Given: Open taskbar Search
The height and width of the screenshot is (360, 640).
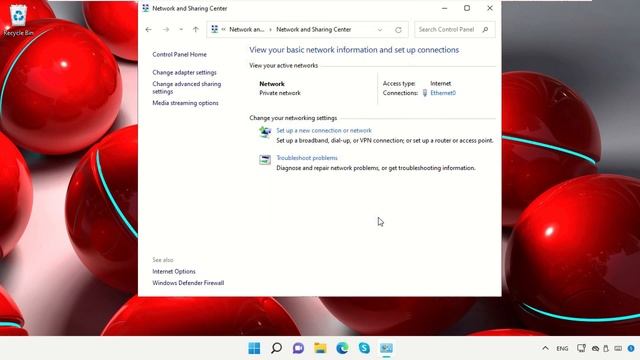Looking at the screenshot, I should [x=276, y=348].
